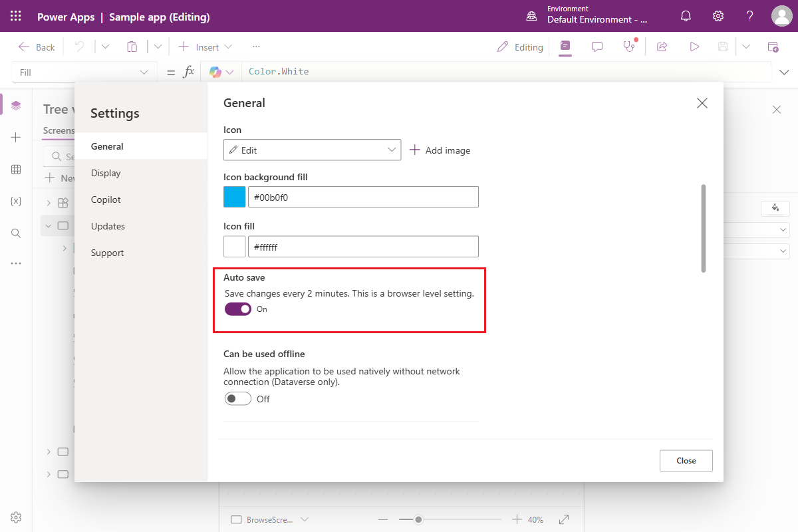Open the Insert menu

(205, 47)
